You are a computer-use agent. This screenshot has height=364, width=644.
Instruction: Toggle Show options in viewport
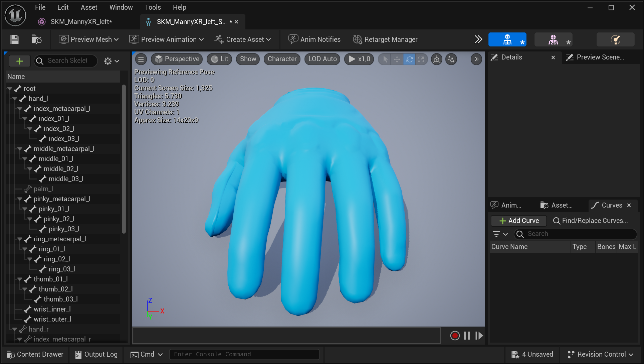tap(247, 59)
